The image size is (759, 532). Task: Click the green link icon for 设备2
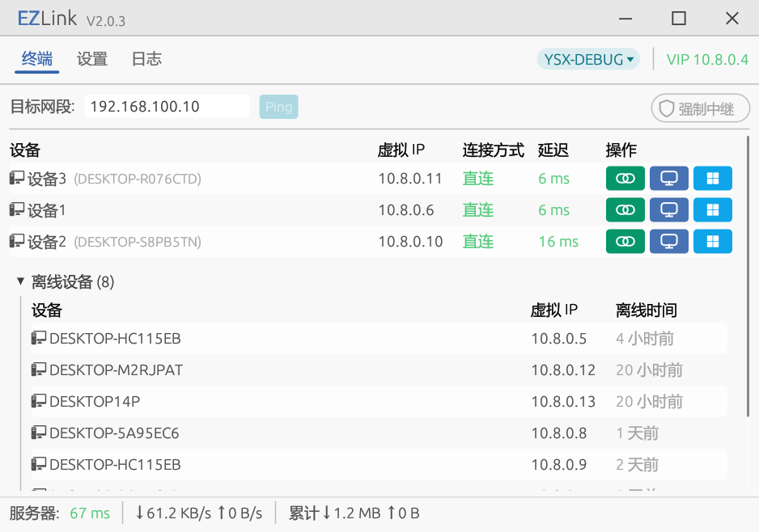625,241
